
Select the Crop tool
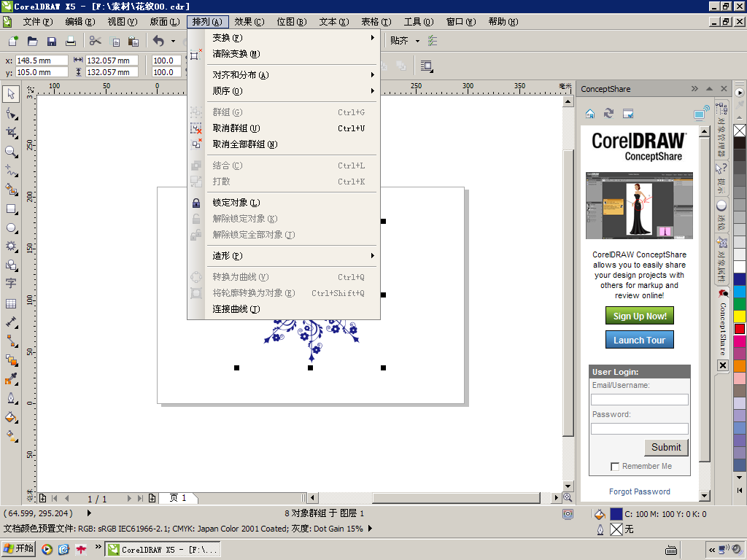click(11, 133)
